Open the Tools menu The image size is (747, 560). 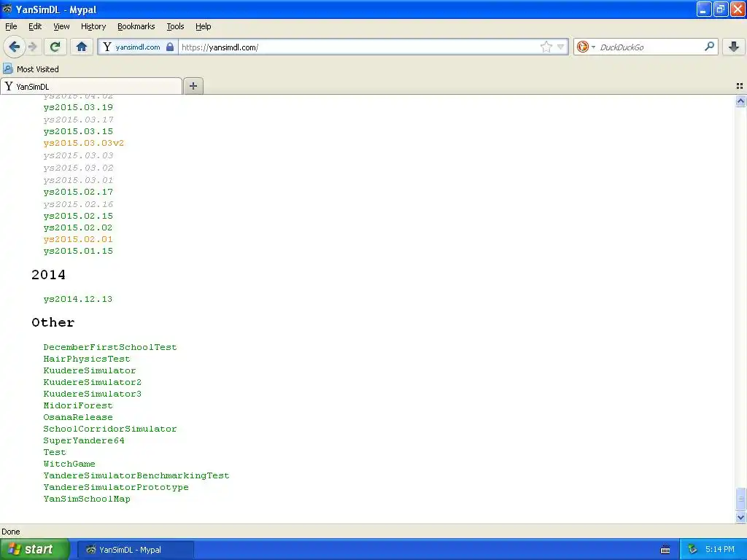click(x=175, y=27)
